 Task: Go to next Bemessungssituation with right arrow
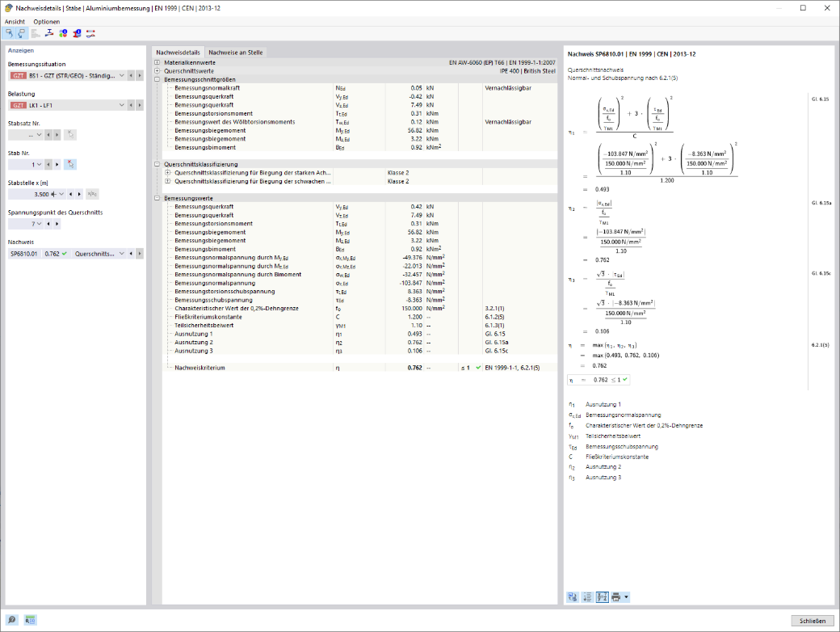(140, 76)
